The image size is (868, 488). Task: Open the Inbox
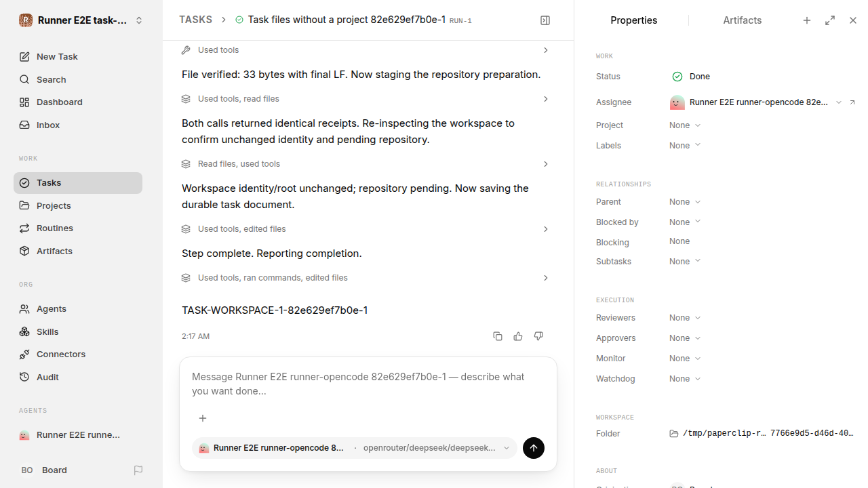78,125
